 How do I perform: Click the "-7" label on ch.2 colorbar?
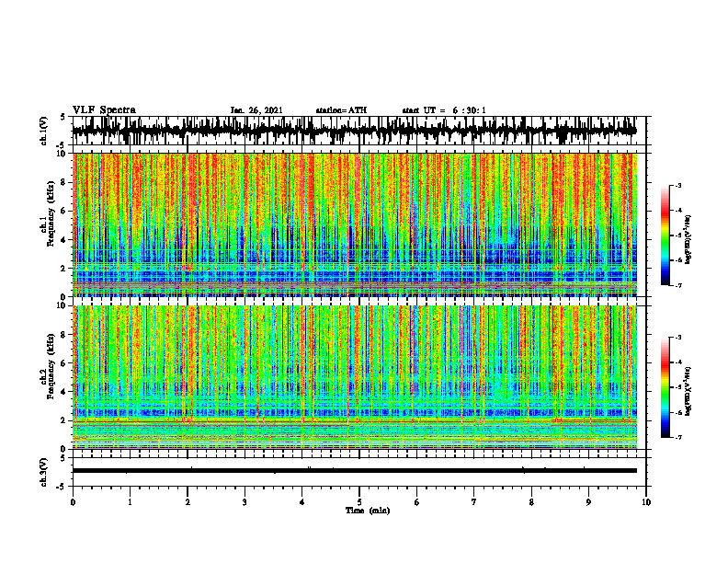[677, 438]
